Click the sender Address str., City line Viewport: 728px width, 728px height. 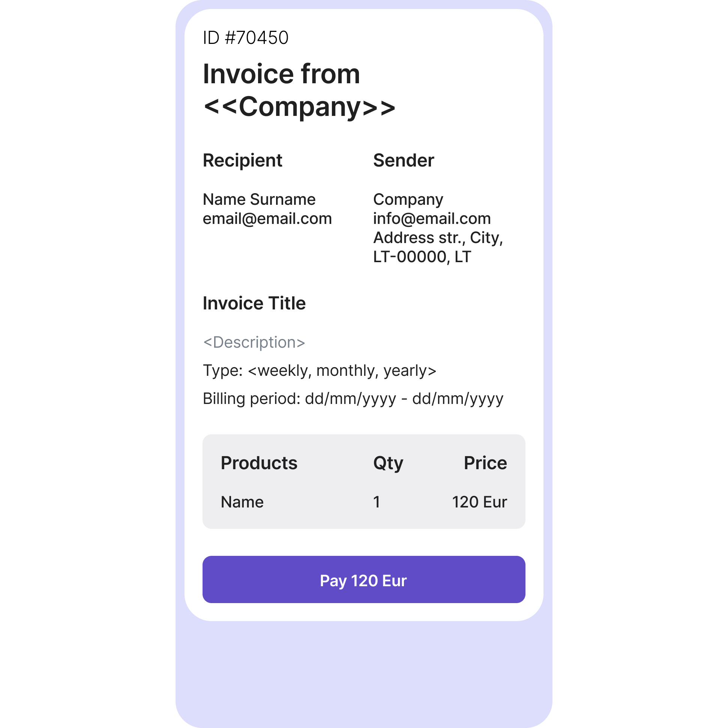[x=438, y=238]
